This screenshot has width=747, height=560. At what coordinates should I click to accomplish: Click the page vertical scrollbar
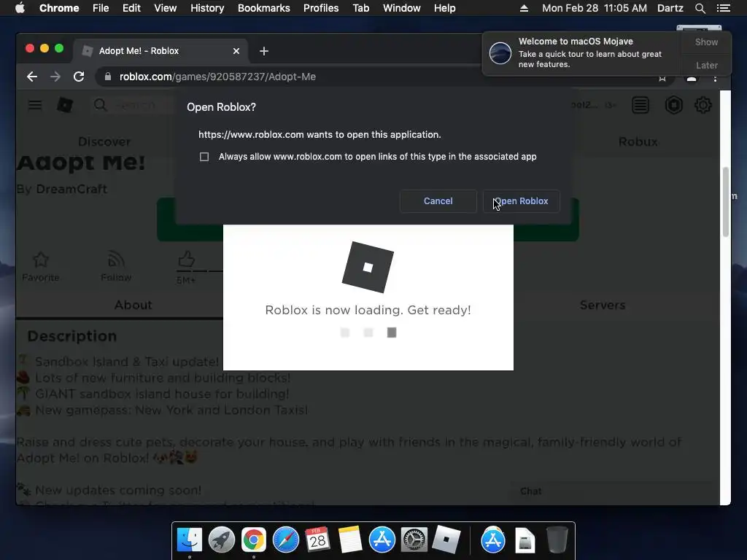coord(726,201)
